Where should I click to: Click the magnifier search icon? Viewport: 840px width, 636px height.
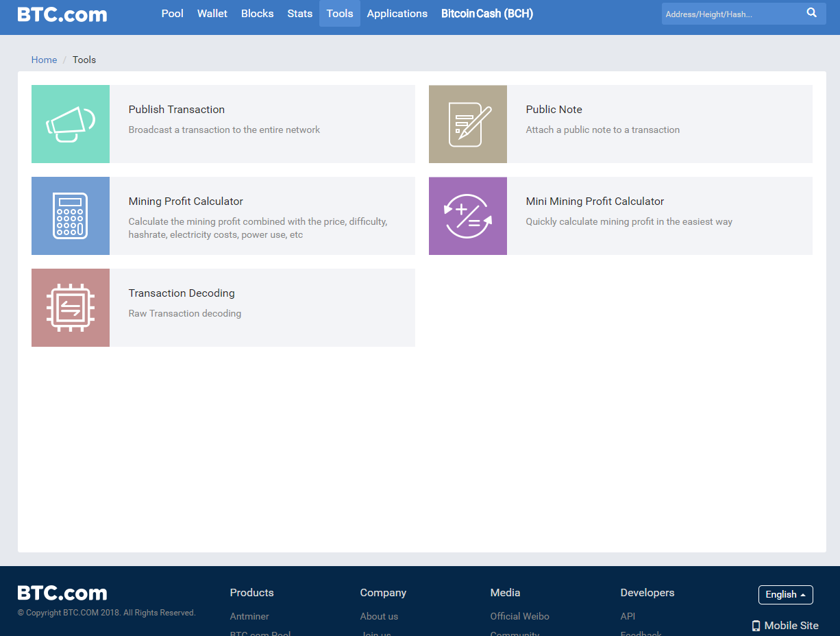[x=812, y=13]
